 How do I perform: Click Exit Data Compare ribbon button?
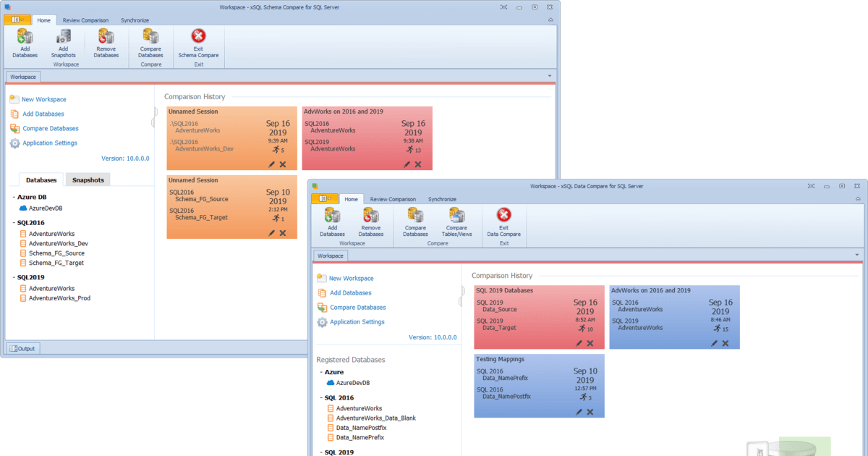[504, 222]
